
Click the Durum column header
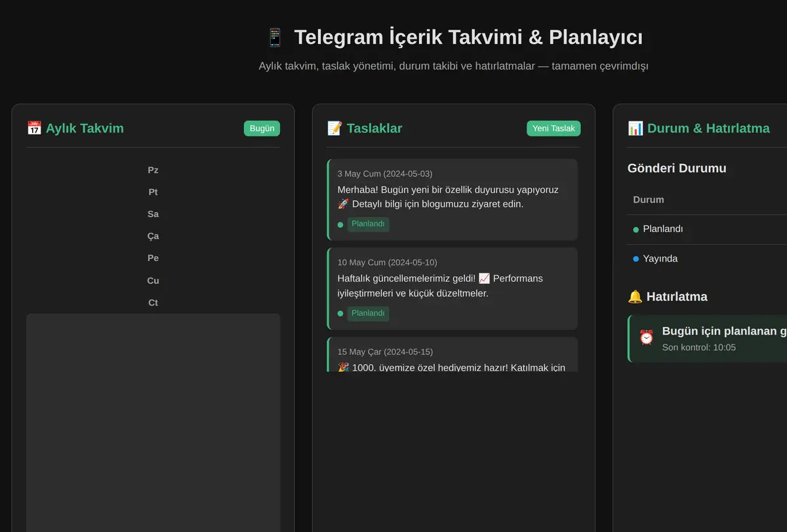(x=649, y=199)
